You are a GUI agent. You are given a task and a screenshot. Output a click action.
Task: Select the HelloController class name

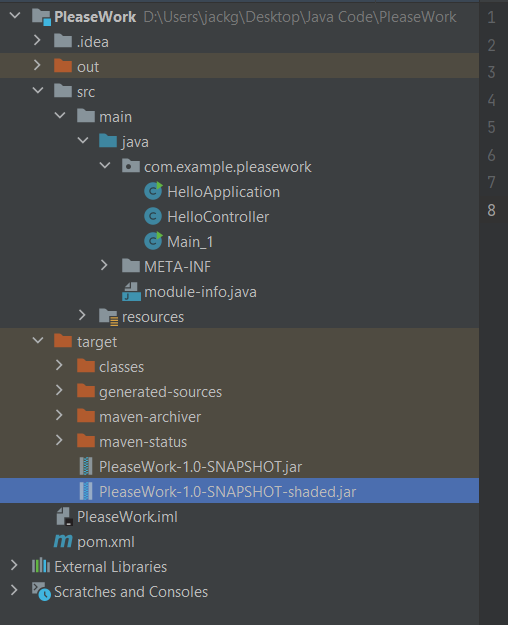point(218,217)
